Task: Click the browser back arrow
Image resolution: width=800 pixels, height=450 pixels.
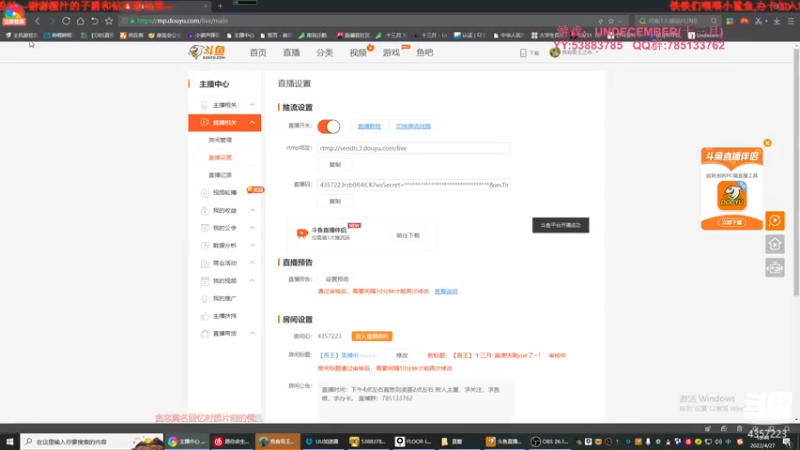Action: (37, 21)
